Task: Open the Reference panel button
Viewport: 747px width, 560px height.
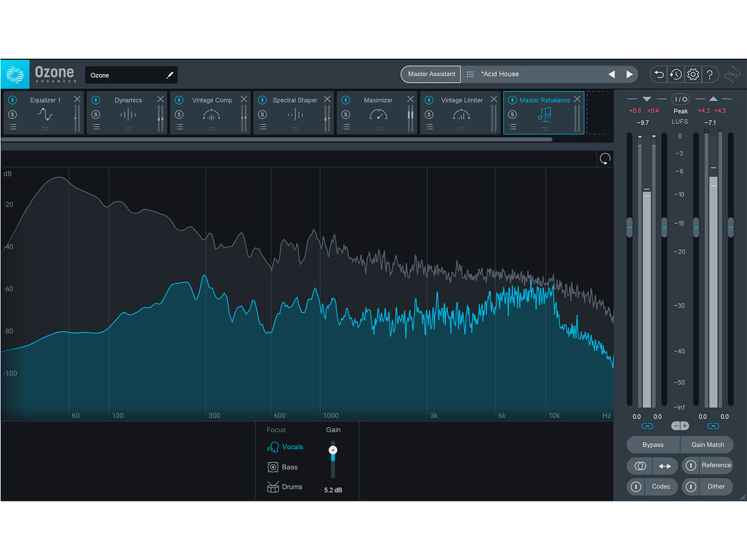Action: 716,465
